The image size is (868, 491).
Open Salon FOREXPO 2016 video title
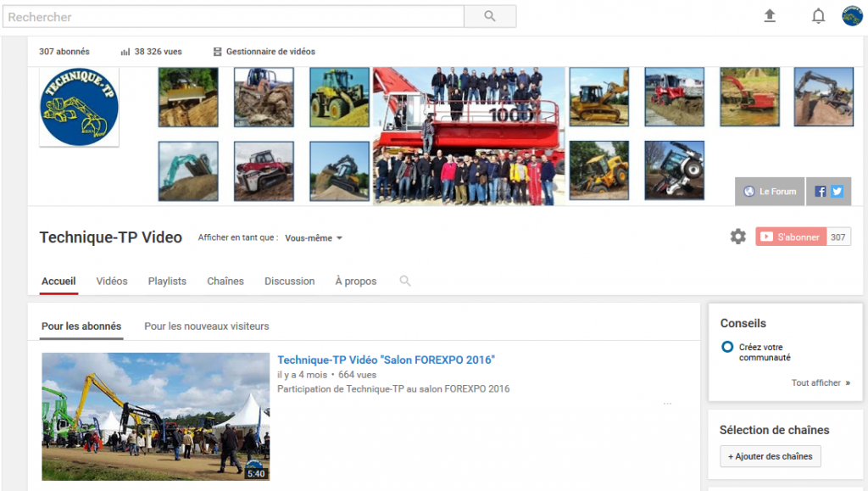click(386, 360)
